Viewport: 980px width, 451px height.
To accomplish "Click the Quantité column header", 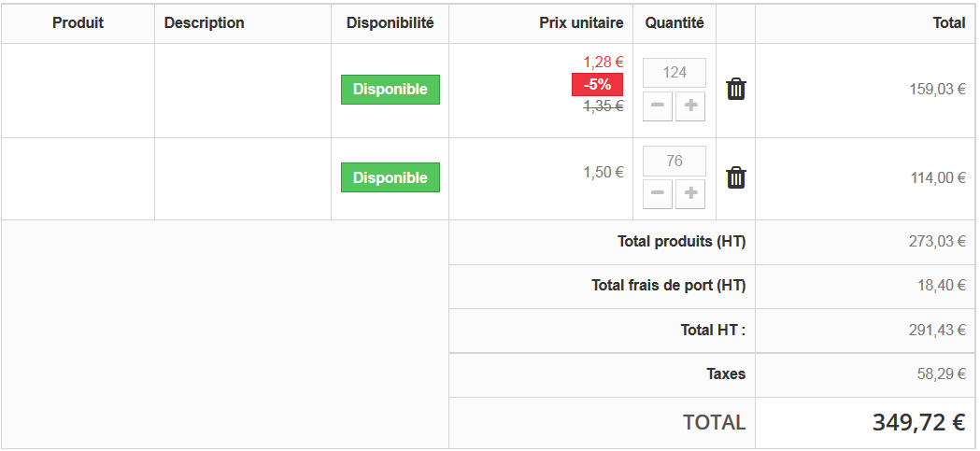I will pos(675,23).
